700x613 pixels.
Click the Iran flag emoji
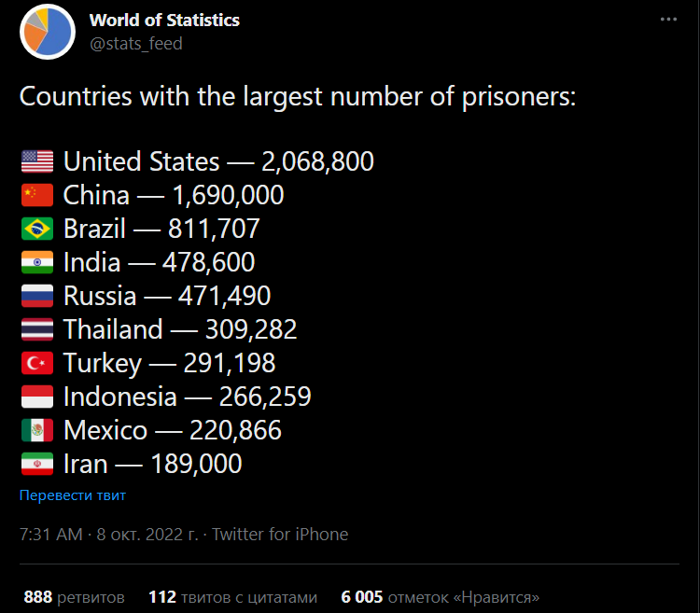click(37, 465)
